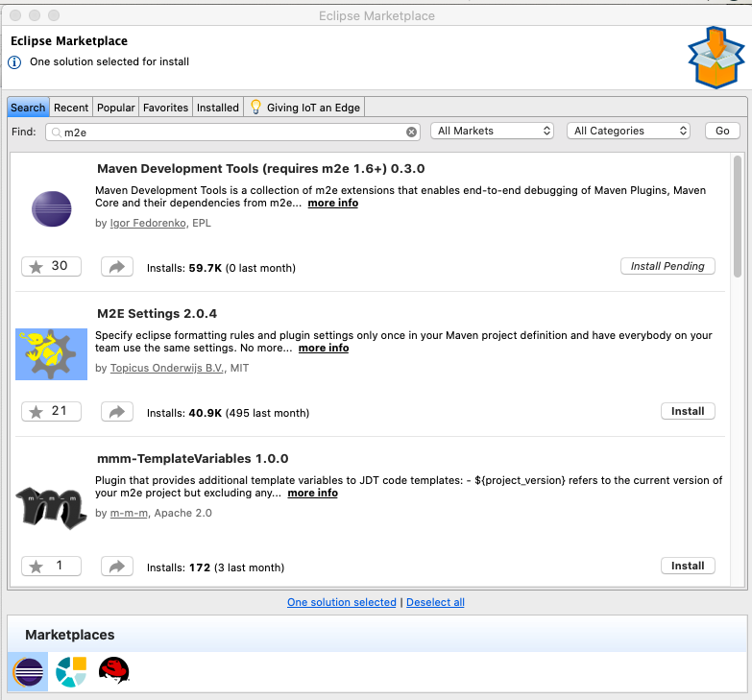752x700 pixels.
Task: Click lightbulb icon on Giving IoT tab
Action: point(255,107)
